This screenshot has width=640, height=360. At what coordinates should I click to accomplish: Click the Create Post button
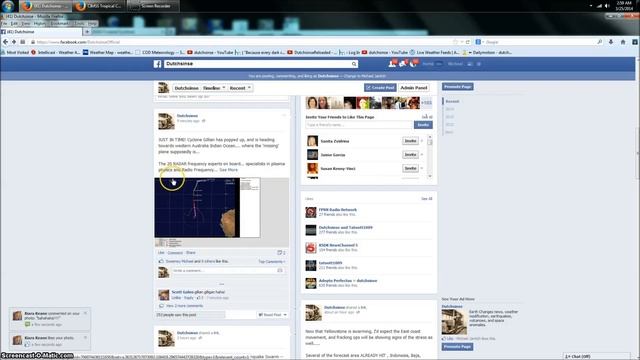point(380,88)
